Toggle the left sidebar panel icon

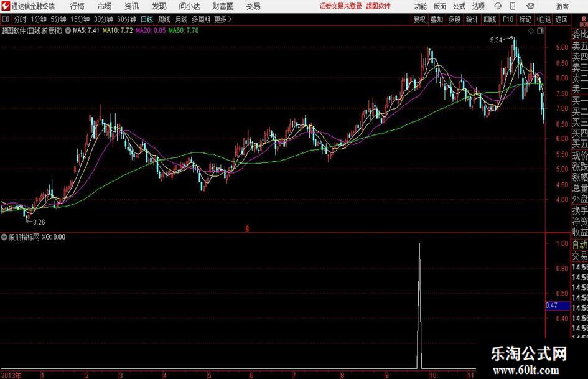(x=6, y=19)
